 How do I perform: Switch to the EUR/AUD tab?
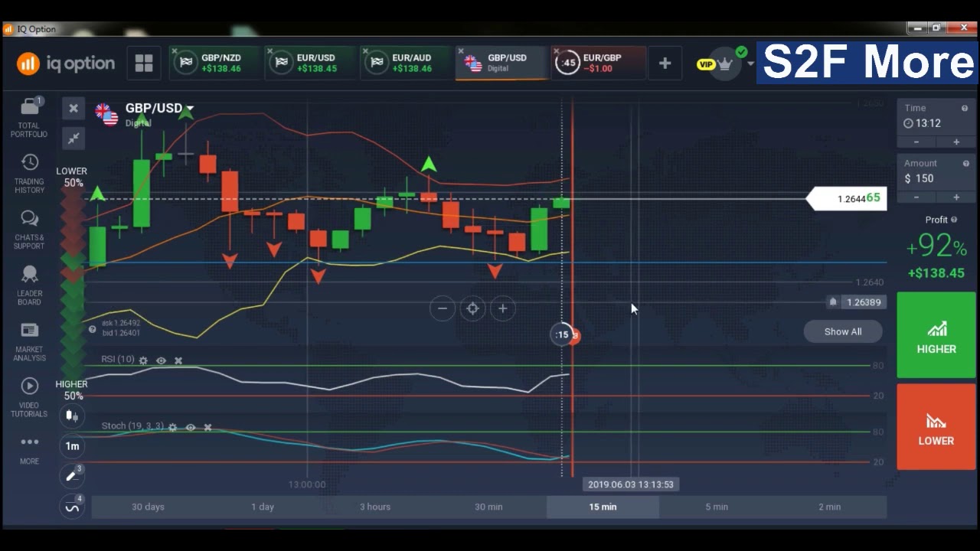pyautogui.click(x=406, y=64)
